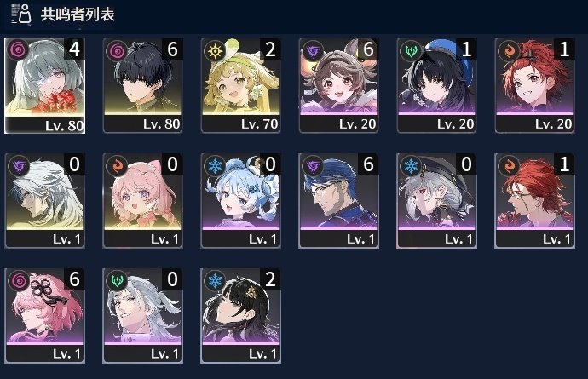Viewport: 588px width, 379px height.
Task: Click the snowflake icon on black-haired woman
Action: (x=215, y=280)
